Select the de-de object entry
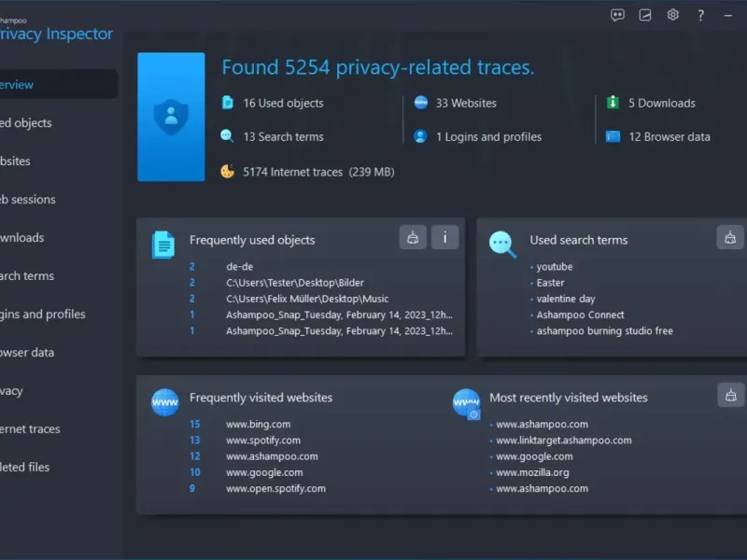 (240, 267)
